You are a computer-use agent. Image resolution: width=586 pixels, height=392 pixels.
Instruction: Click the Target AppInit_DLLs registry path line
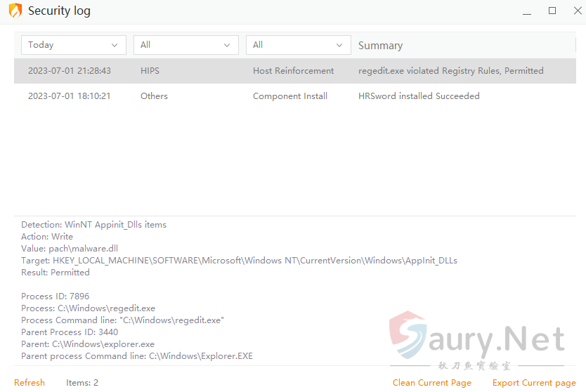click(239, 261)
